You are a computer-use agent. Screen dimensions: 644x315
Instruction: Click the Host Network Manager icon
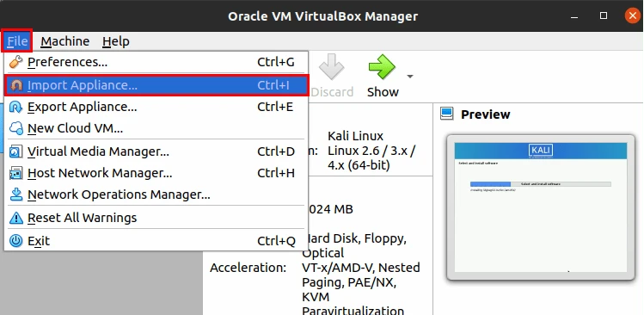pos(16,173)
